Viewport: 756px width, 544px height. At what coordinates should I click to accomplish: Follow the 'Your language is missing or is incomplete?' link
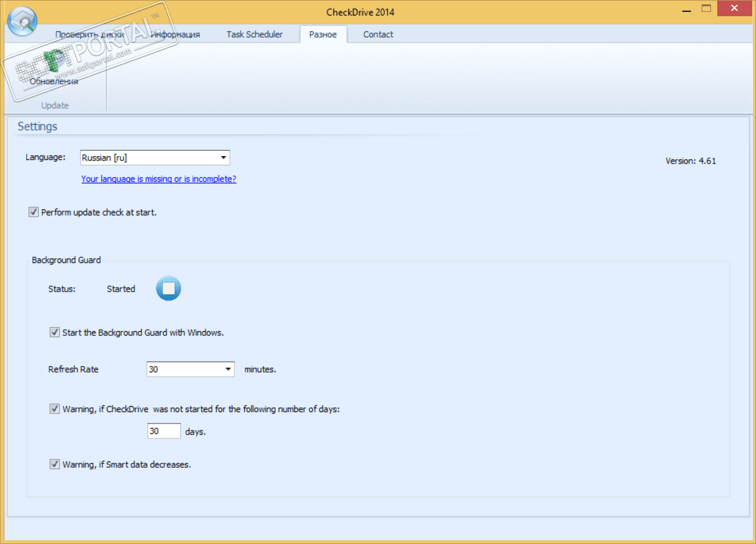click(x=159, y=179)
